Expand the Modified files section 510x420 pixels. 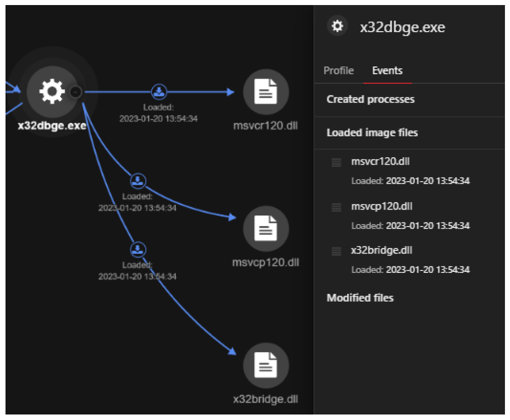click(360, 298)
